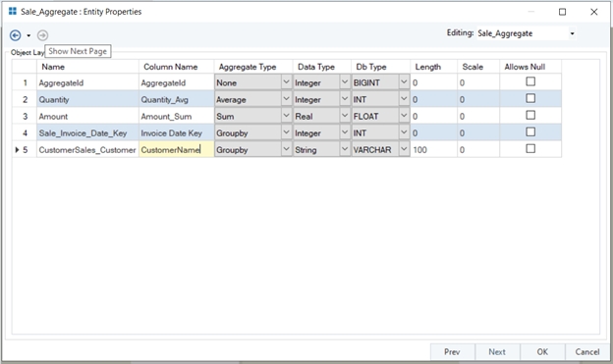This screenshot has width=613, height=364.
Task: Click the Next button
Action: [497, 352]
